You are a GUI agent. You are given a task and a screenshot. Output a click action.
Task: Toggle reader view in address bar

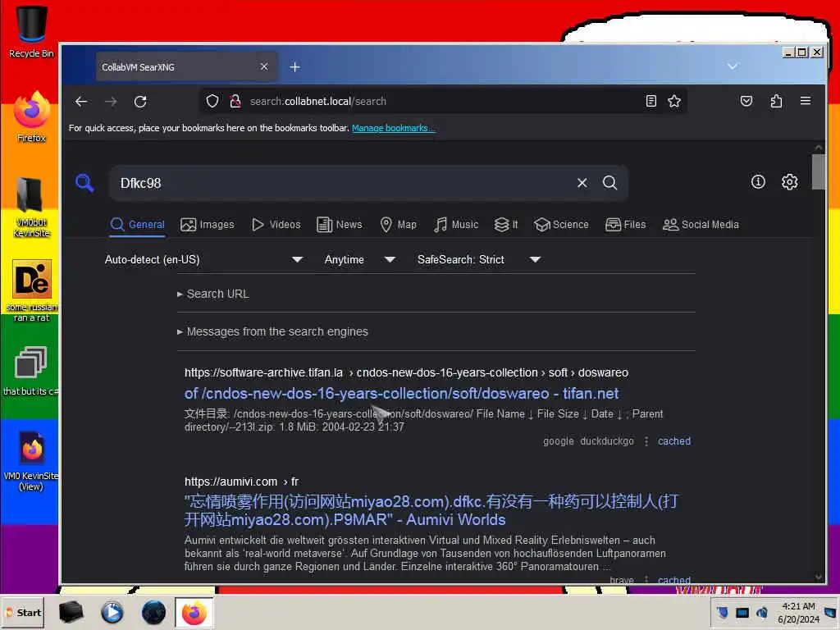[651, 101]
